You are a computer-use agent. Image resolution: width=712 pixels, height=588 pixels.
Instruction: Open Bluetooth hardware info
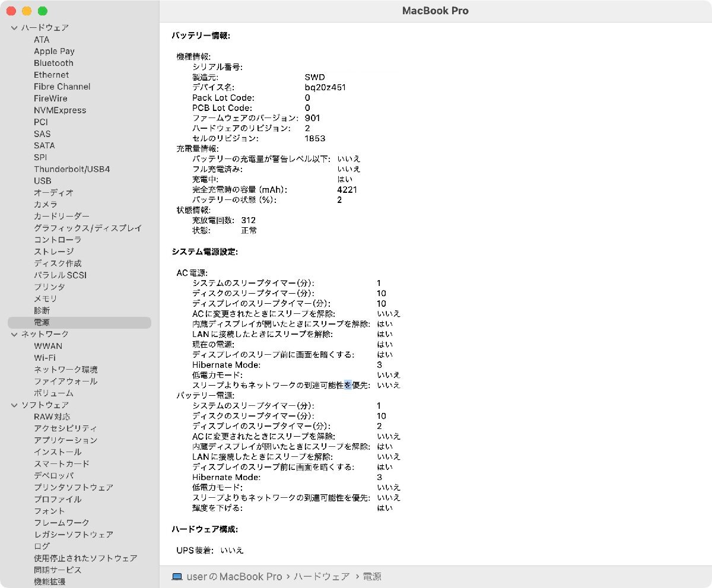(x=53, y=63)
